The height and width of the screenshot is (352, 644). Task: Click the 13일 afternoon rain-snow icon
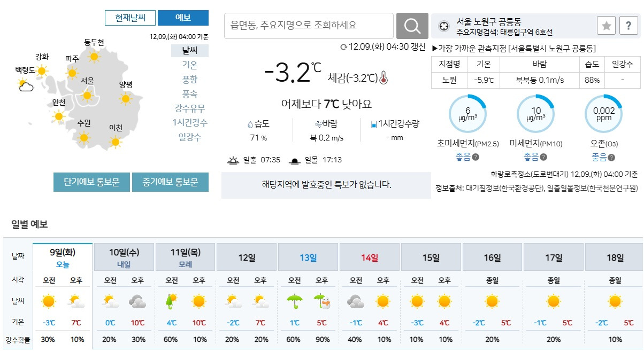(321, 302)
